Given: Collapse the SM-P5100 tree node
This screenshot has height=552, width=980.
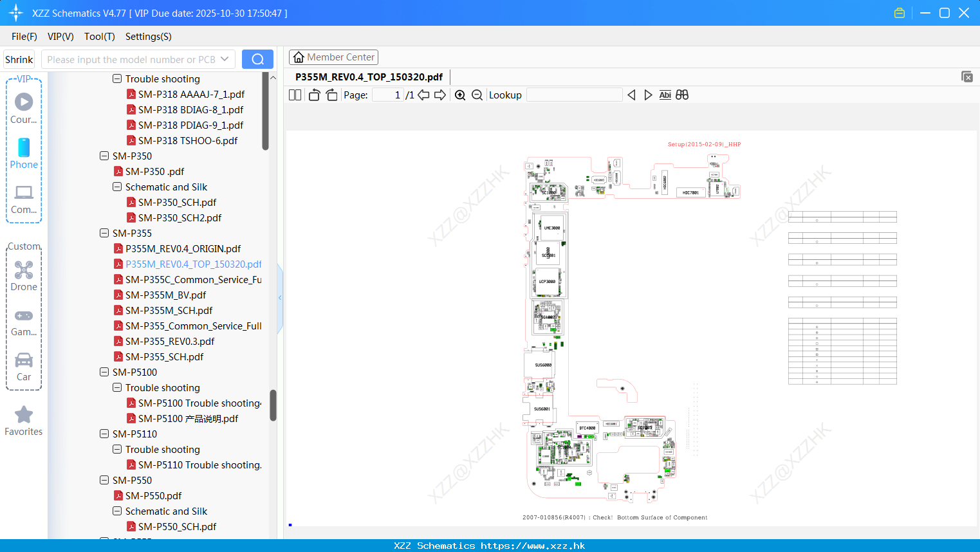Looking at the screenshot, I should 104,372.
